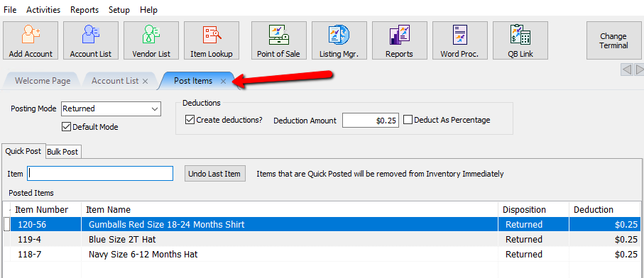
Task: Open the Help menu
Action: [x=148, y=9]
